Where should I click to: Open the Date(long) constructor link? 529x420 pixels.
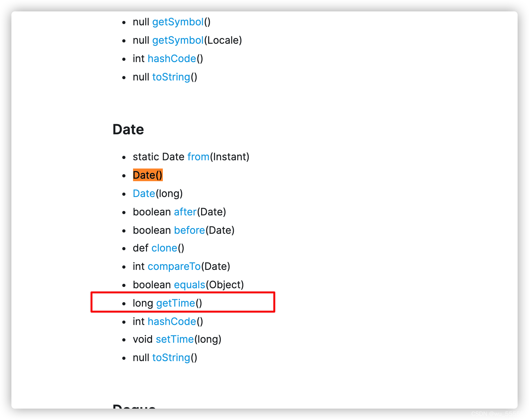click(x=144, y=194)
